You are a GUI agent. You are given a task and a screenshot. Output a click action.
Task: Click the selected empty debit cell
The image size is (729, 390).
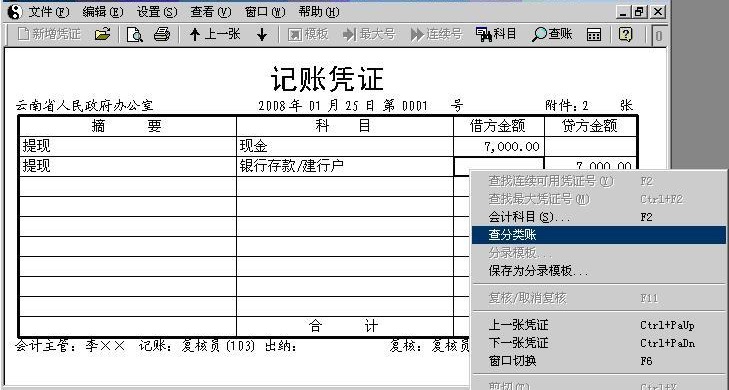pos(499,166)
